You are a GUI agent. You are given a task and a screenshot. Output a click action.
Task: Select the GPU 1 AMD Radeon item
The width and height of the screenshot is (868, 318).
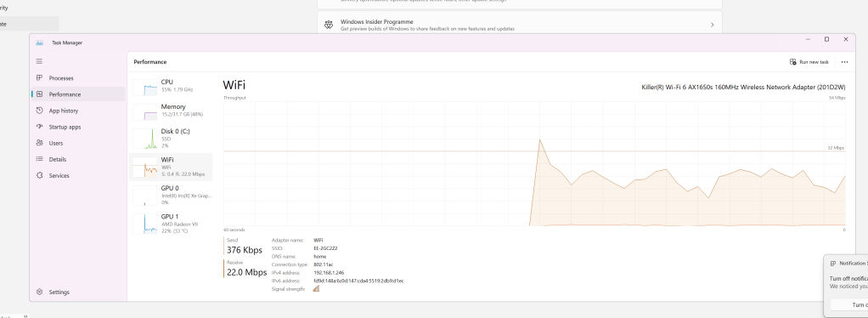[x=171, y=224]
